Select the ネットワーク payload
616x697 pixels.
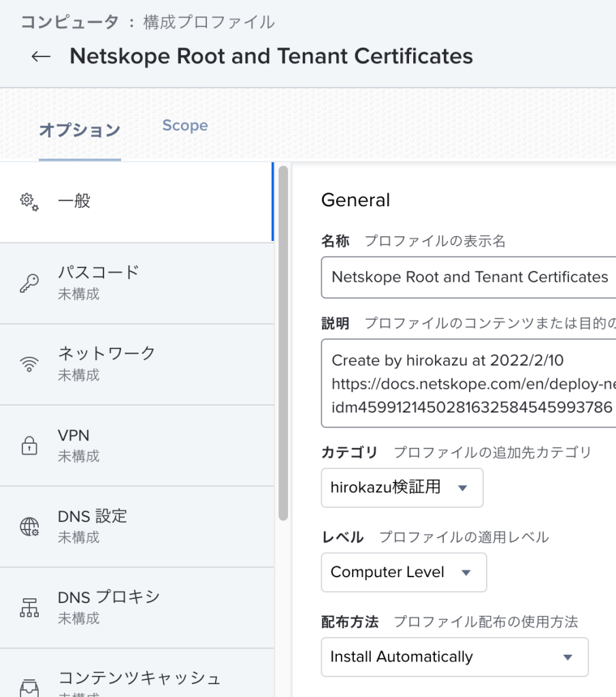point(136,365)
